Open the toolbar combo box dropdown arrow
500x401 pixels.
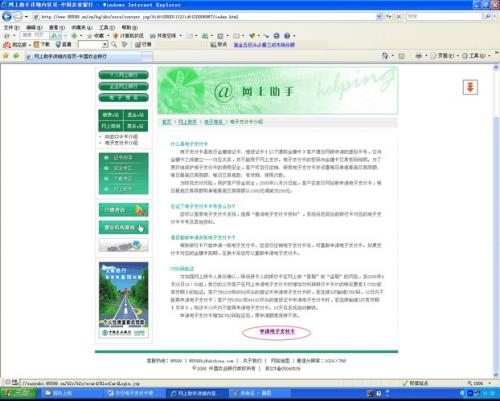(x=105, y=44)
